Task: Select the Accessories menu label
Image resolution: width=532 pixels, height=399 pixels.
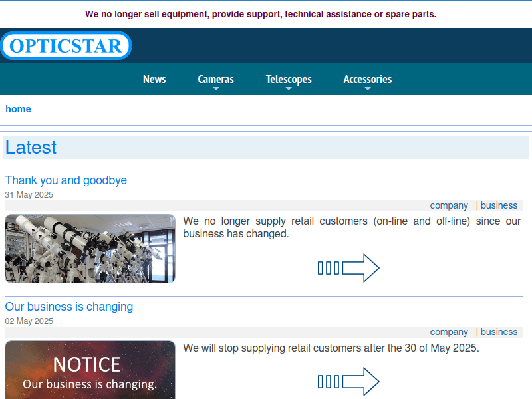Action: (x=367, y=79)
